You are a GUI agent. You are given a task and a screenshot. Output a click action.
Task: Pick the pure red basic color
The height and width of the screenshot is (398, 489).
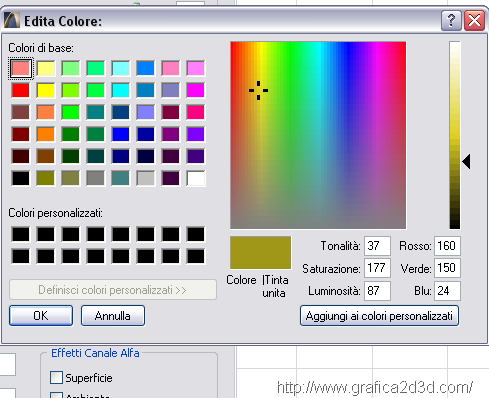tap(21, 90)
